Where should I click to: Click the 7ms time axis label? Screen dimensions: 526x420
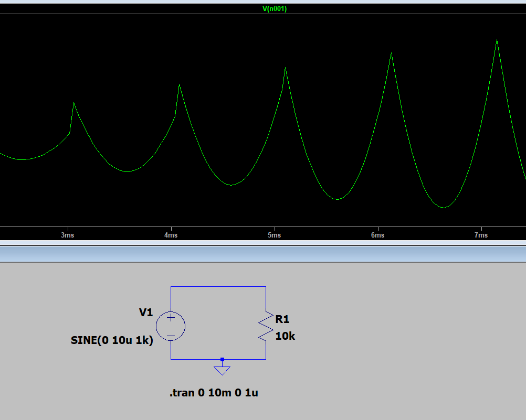pyautogui.click(x=481, y=235)
